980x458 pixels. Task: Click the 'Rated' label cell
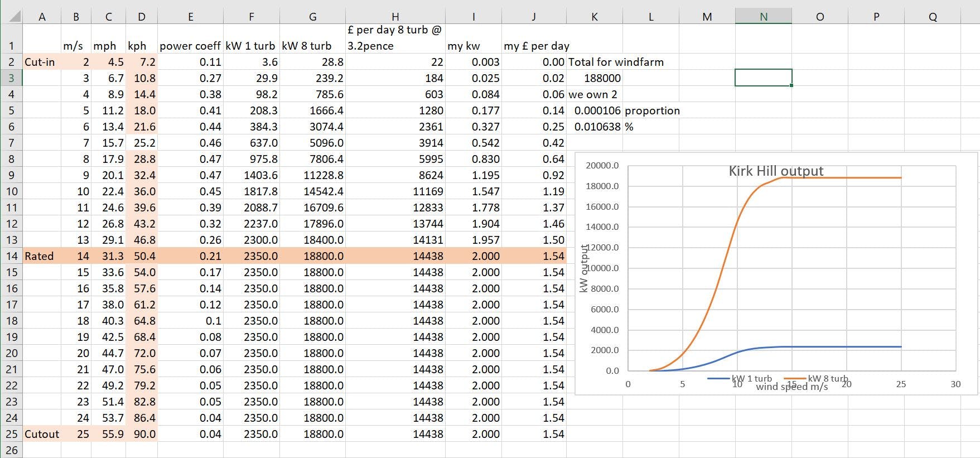click(42, 256)
